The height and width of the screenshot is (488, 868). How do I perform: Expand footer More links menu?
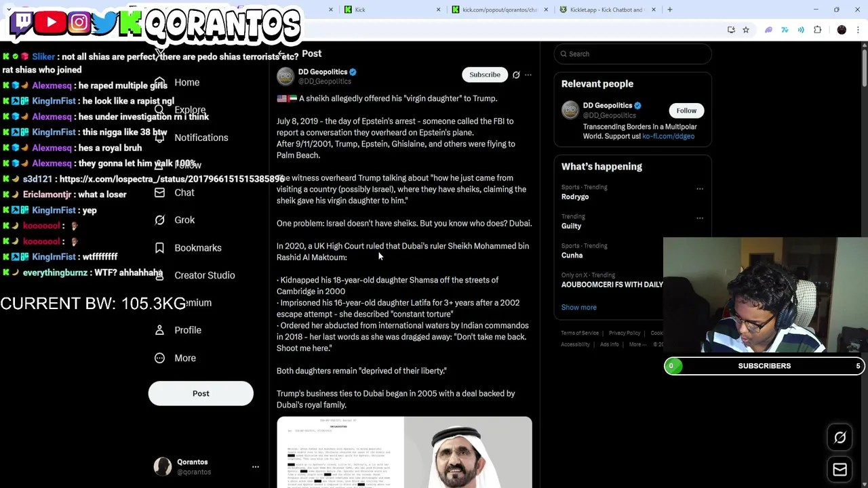[x=637, y=344]
